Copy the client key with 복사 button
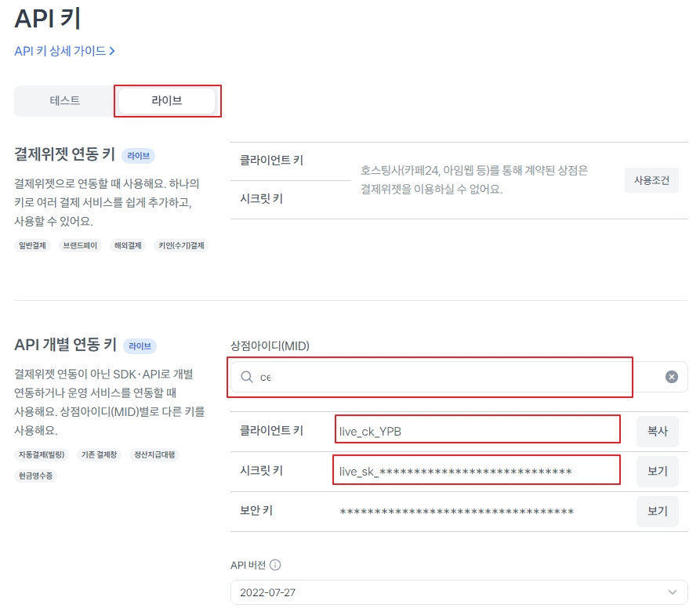The image size is (700, 615). pyautogui.click(x=657, y=431)
